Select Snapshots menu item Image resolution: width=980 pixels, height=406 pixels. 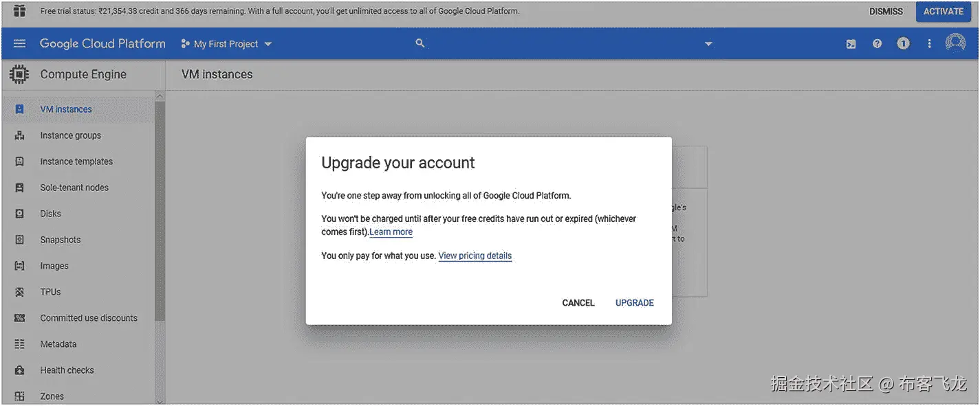[78, 240]
